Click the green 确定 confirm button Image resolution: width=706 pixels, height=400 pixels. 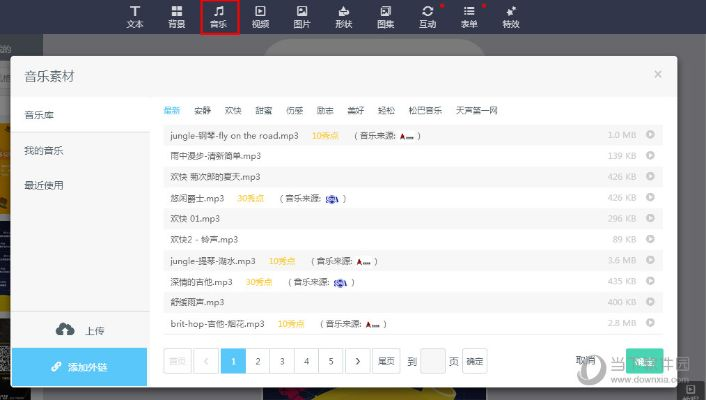pos(644,361)
